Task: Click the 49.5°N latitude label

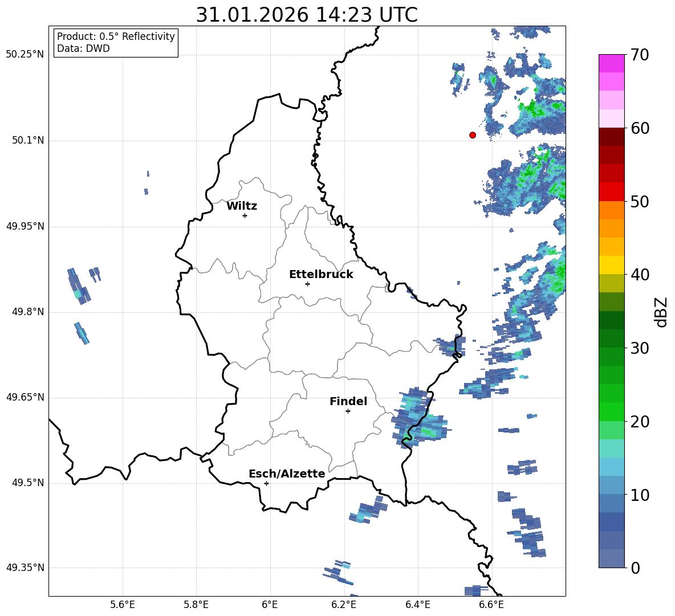Action: click(x=28, y=483)
